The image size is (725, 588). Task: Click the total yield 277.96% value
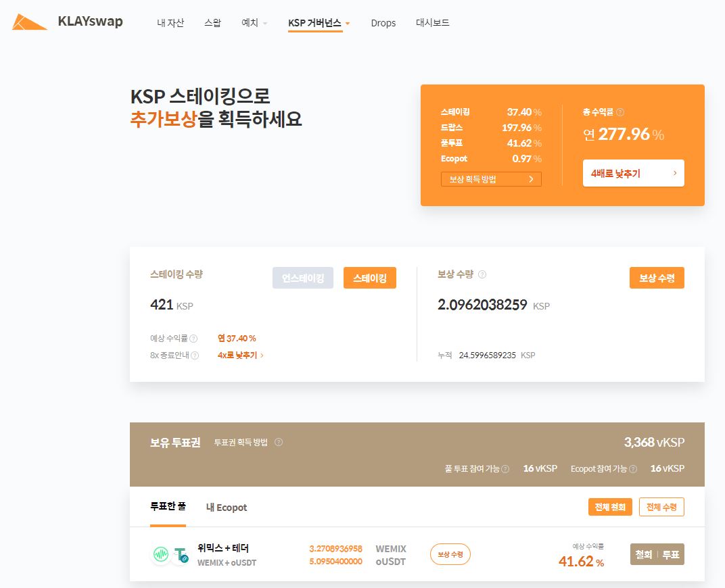coord(624,134)
